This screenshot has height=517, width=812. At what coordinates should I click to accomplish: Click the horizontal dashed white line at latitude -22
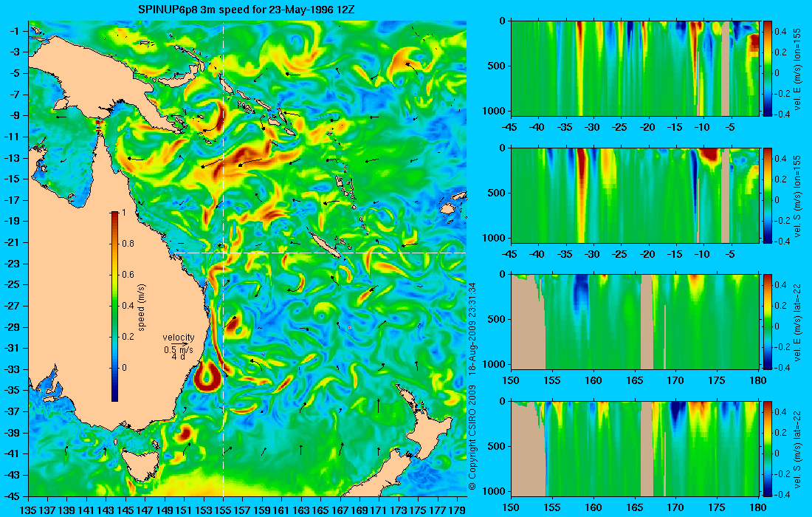point(319,253)
